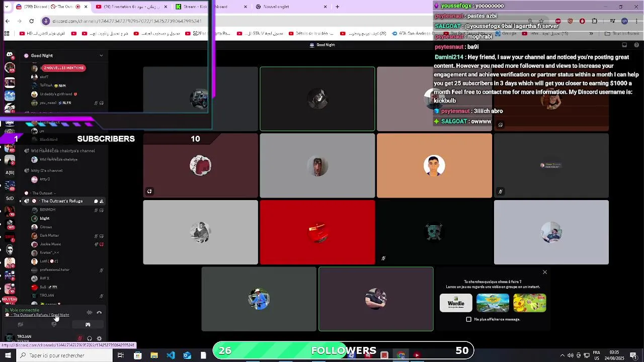This screenshot has height=362, width=644.
Task: Unmute the red microphone icon
Action: coord(79,339)
